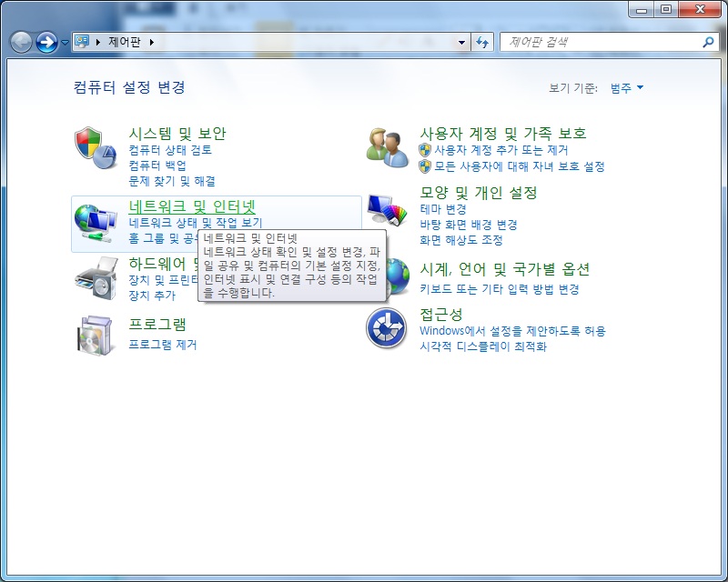Open 문제 찾기 및 해결 link

point(172,181)
